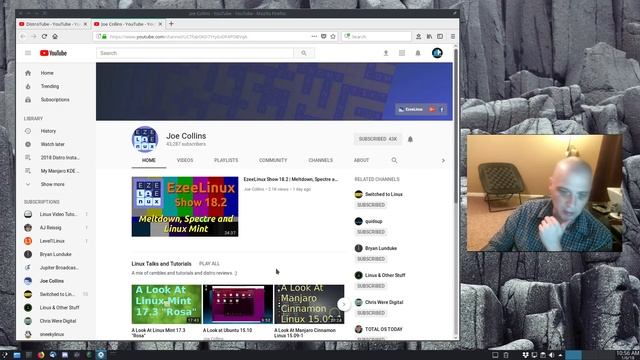Image resolution: width=640 pixels, height=360 pixels.
Task: Open Firefox library icon
Action: (x=429, y=36)
